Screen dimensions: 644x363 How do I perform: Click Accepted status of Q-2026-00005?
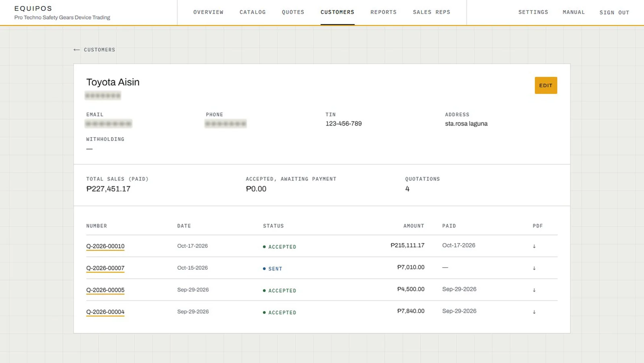(x=280, y=291)
